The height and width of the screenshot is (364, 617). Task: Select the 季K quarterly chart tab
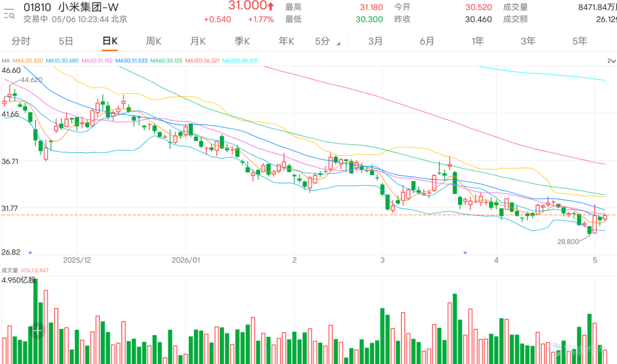(242, 41)
